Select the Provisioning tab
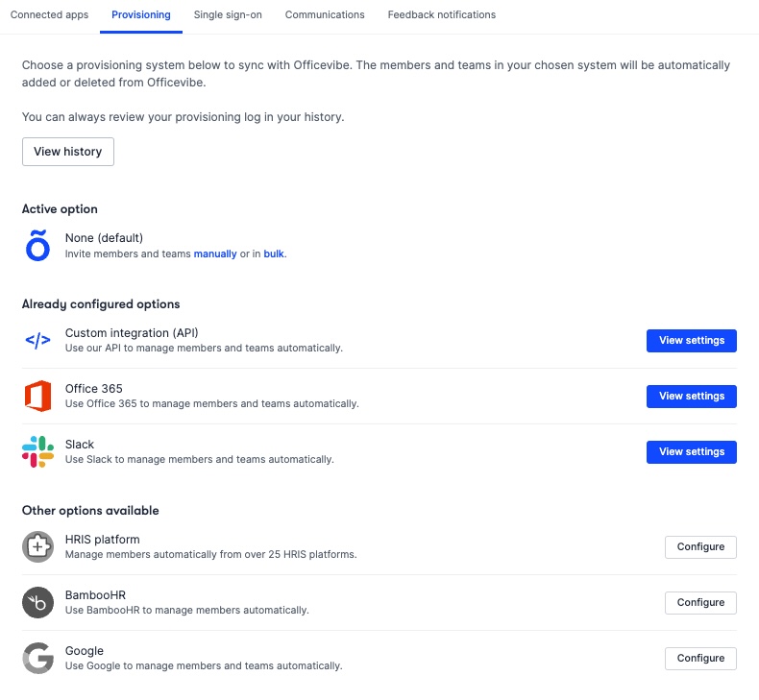This screenshot has width=759, height=700. click(141, 15)
